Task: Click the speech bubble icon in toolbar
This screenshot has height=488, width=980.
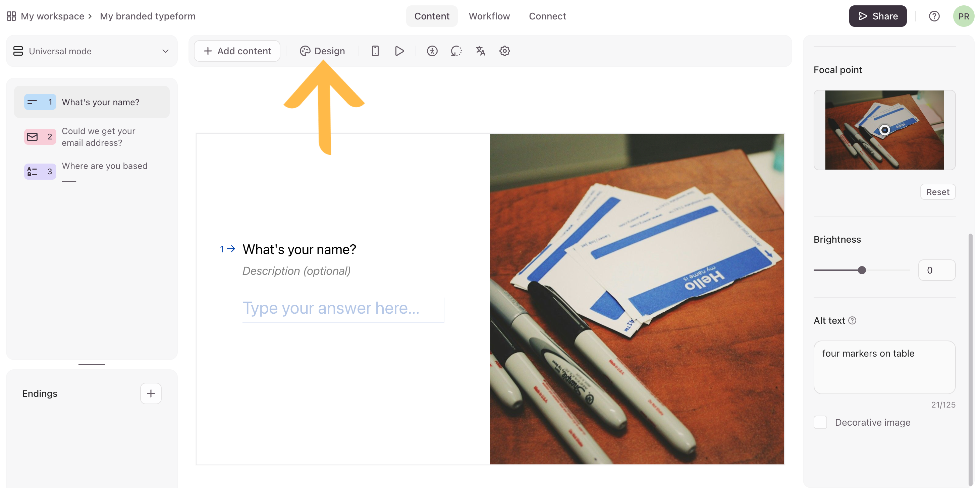Action: (456, 51)
